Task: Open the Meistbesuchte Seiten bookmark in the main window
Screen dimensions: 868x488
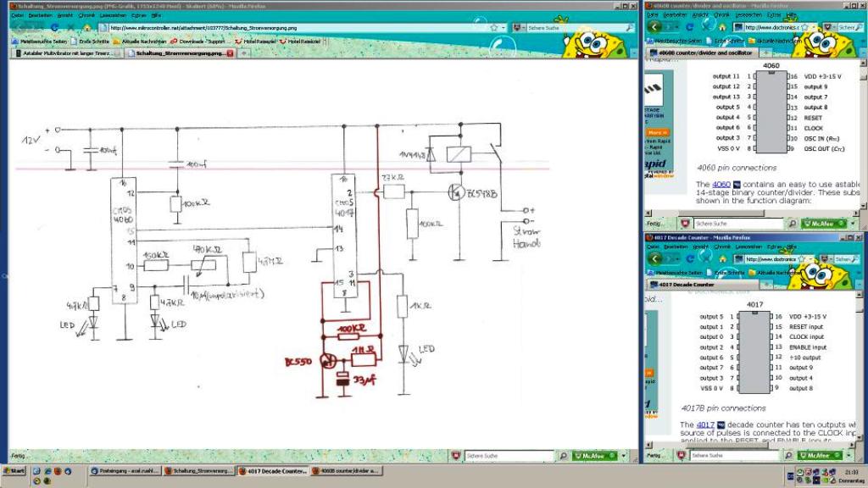Action: (39, 41)
